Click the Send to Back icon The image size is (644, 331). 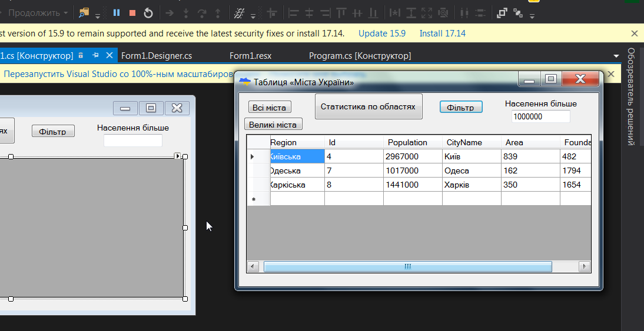point(517,13)
